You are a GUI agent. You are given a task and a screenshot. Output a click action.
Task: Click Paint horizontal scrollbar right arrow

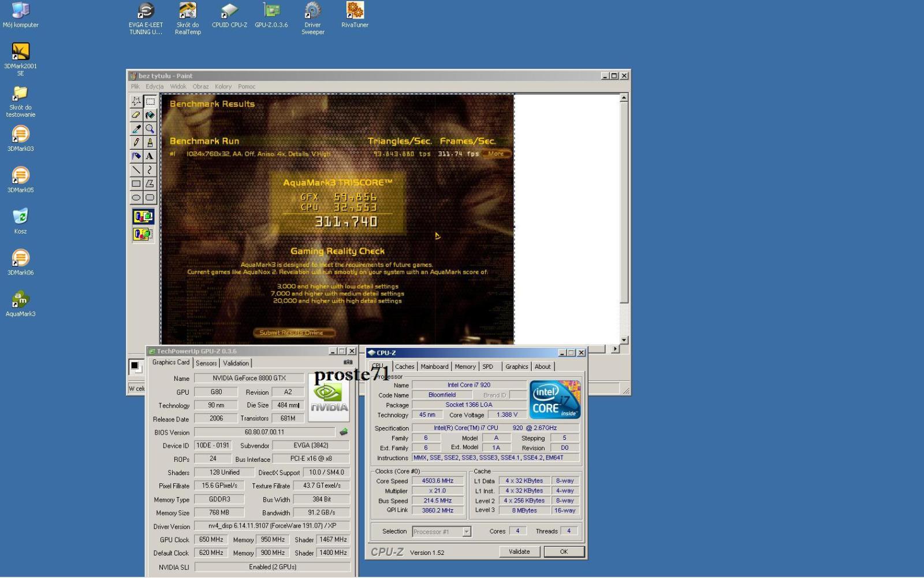(615, 349)
